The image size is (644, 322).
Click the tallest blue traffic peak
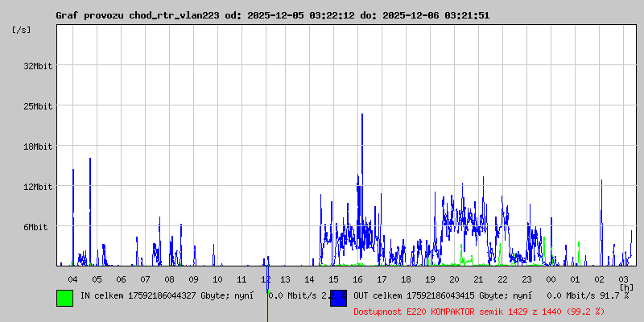tap(362, 115)
